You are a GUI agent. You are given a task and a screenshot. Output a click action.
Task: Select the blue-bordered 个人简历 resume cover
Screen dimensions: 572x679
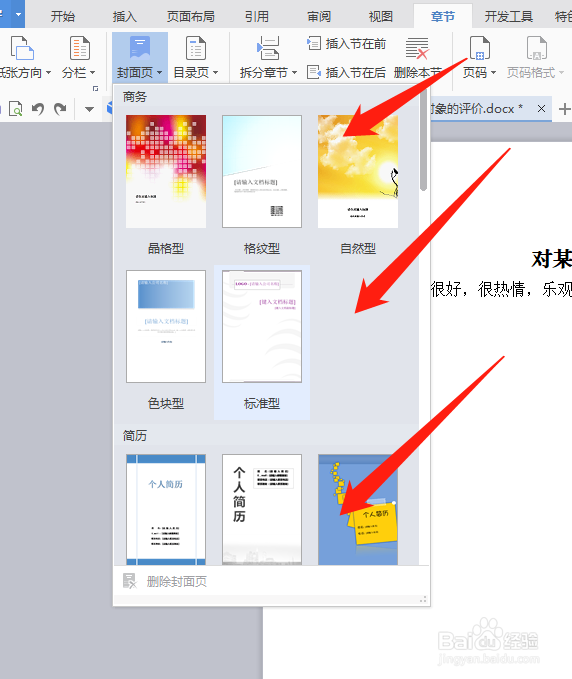coord(166,509)
